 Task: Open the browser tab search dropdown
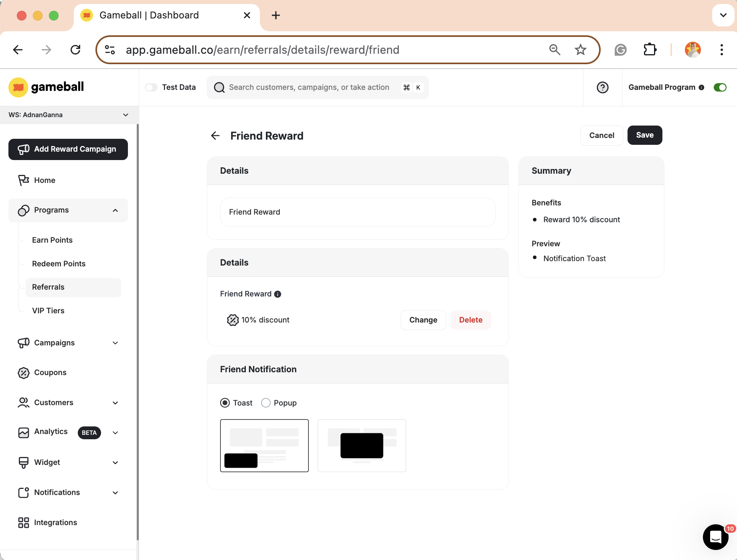(723, 15)
